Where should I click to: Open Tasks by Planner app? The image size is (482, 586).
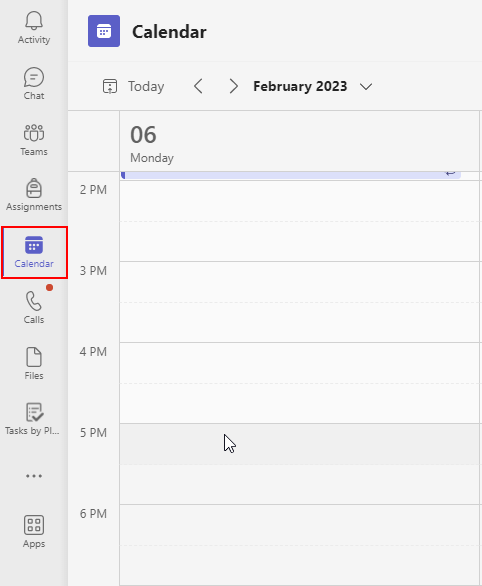(33, 419)
